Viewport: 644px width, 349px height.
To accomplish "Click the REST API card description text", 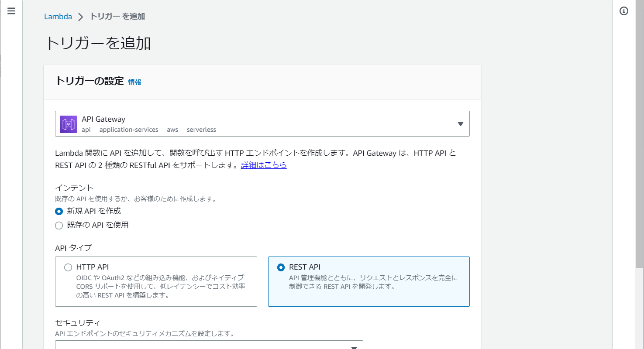I will point(373,282).
